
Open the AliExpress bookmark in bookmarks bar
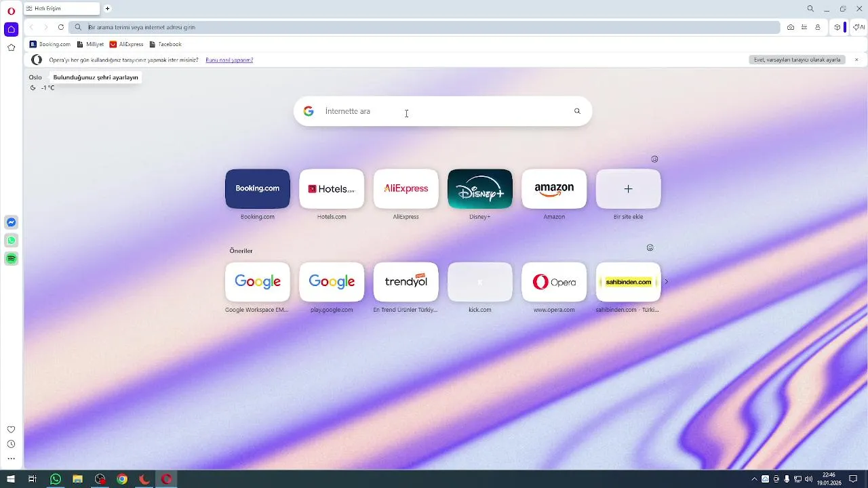(x=127, y=44)
